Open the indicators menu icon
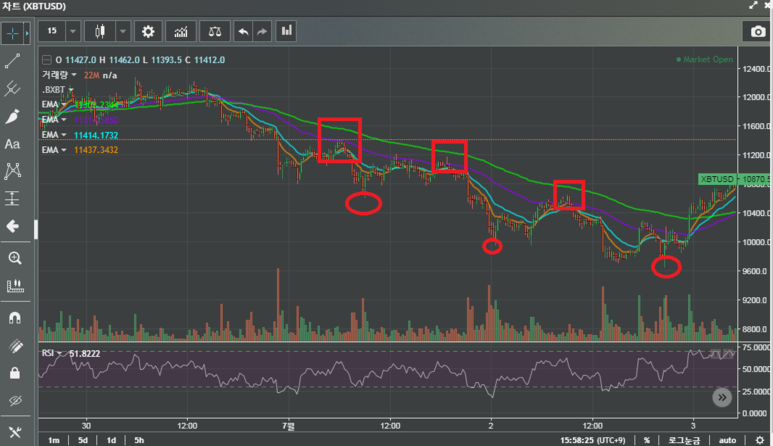The width and height of the screenshot is (773, 446). 181,32
